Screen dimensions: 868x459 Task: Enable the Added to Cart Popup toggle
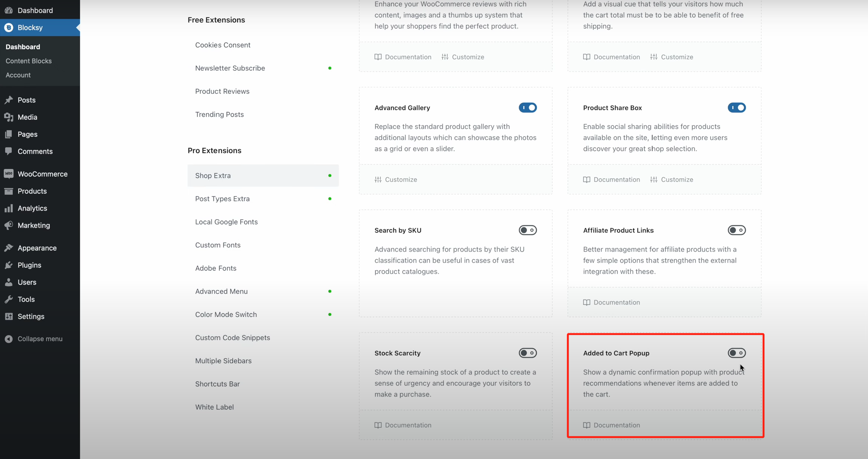pyautogui.click(x=736, y=353)
